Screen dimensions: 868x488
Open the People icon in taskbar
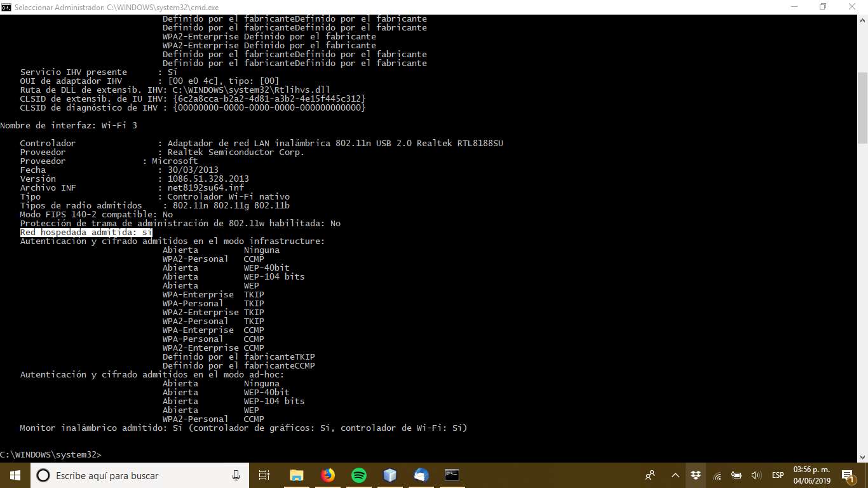[x=650, y=475]
